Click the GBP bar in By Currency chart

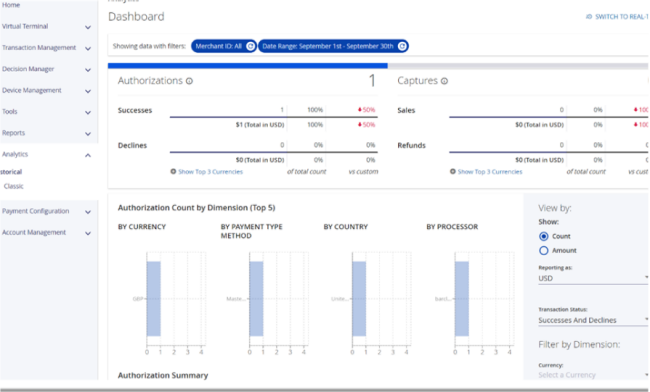pos(153,299)
